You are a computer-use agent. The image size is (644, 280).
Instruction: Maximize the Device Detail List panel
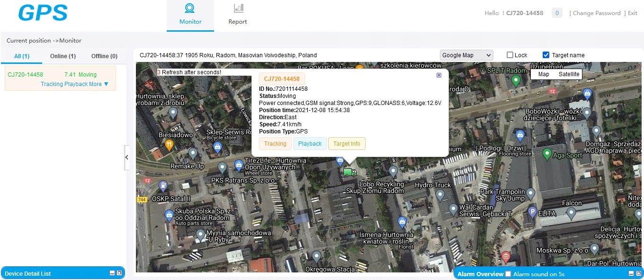click(119, 273)
